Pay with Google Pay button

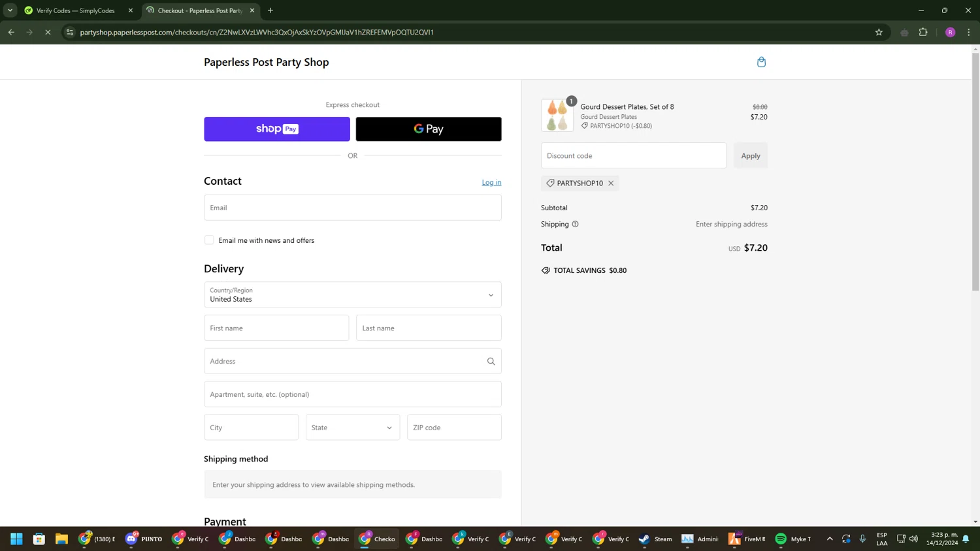[x=429, y=129]
